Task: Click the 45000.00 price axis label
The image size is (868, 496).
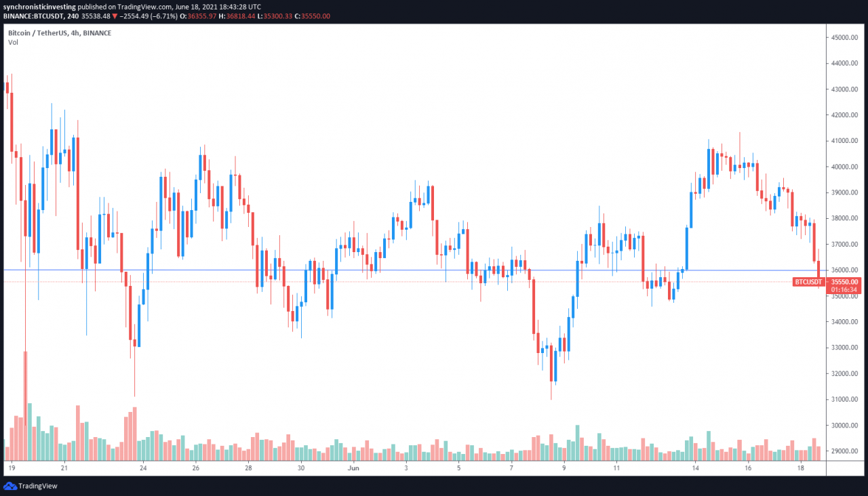Action: click(x=844, y=38)
